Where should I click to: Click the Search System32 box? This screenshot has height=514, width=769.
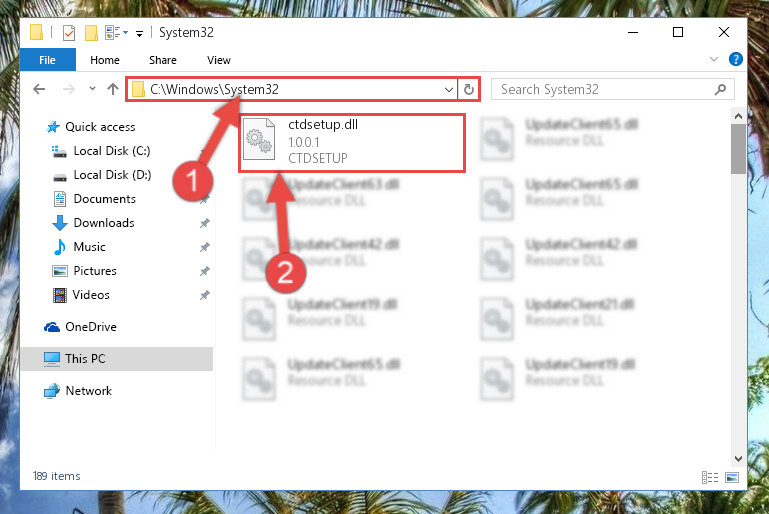coord(613,89)
